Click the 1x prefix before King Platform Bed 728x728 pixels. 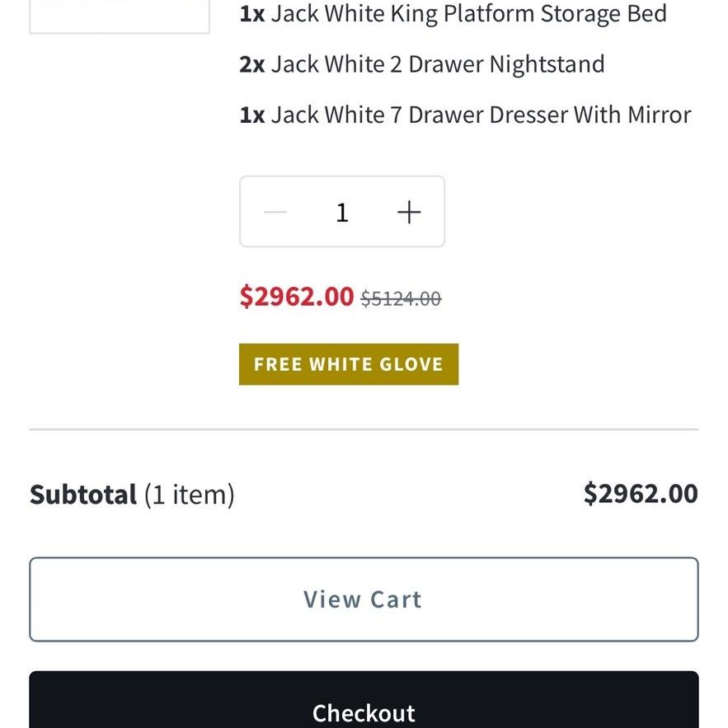click(x=252, y=14)
